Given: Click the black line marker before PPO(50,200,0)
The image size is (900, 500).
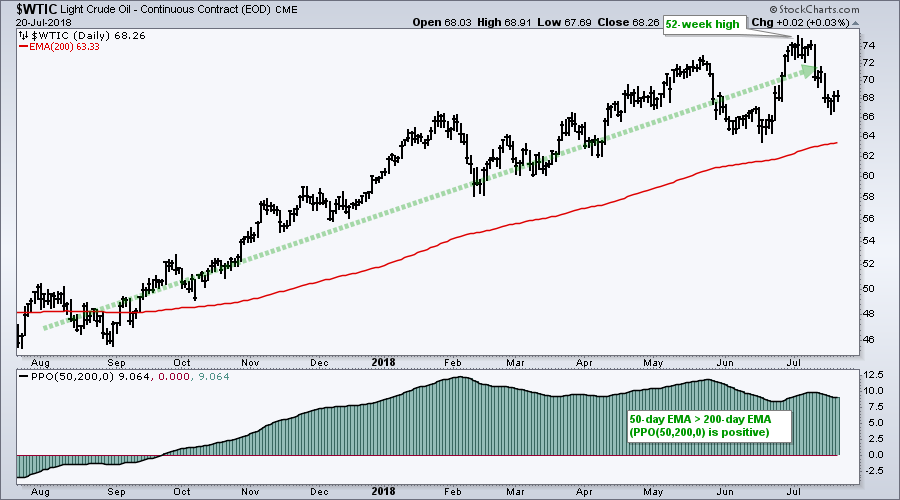Looking at the screenshot, I should 24,377.
